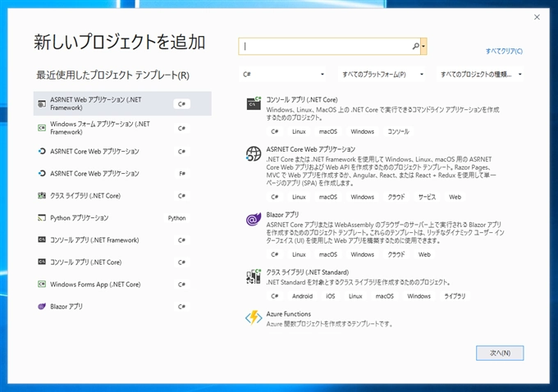Image resolution: width=558 pixels, height=392 pixels.
Task: Click the Azure Functions title
Action: (289, 314)
